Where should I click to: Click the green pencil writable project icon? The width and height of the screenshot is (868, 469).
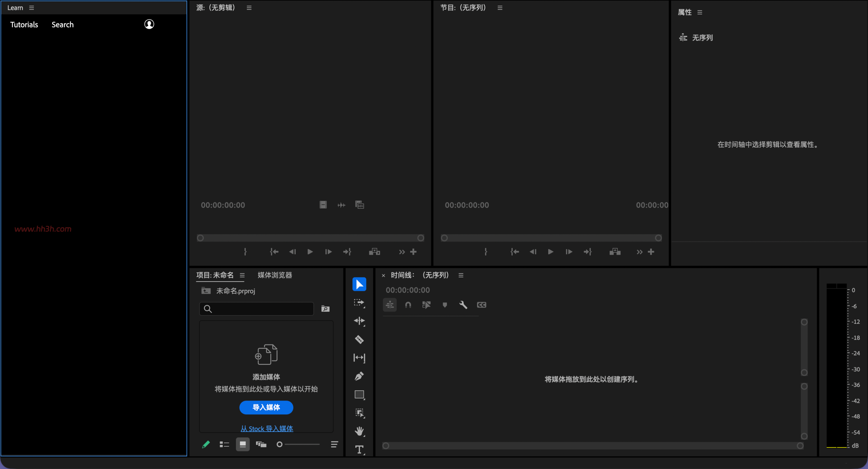pyautogui.click(x=206, y=444)
